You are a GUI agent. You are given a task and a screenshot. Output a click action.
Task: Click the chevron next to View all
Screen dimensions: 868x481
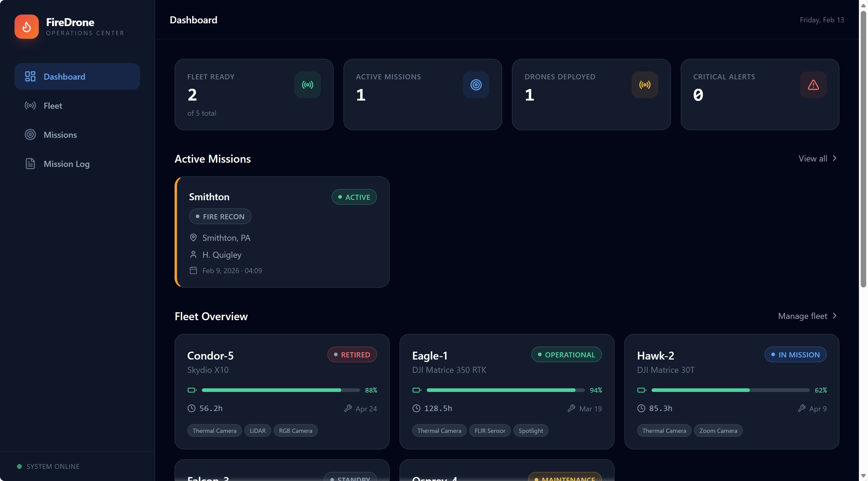pos(834,158)
